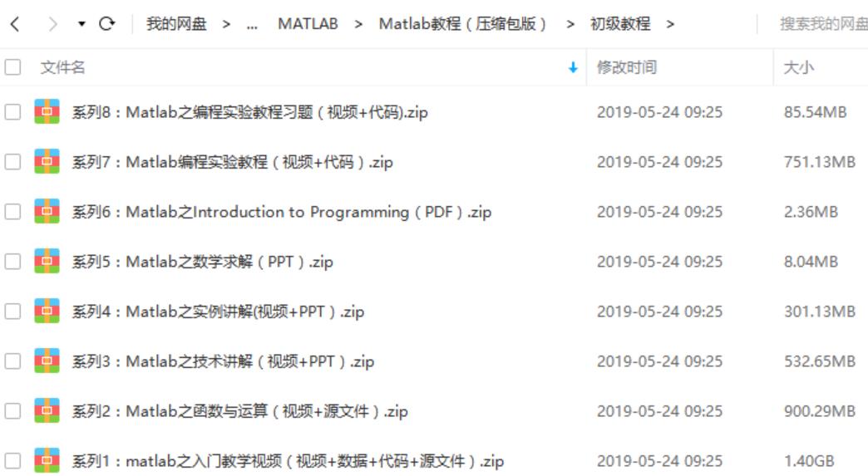Click the blue sort direction arrow
This screenshot has width=868, height=476.
tap(573, 67)
